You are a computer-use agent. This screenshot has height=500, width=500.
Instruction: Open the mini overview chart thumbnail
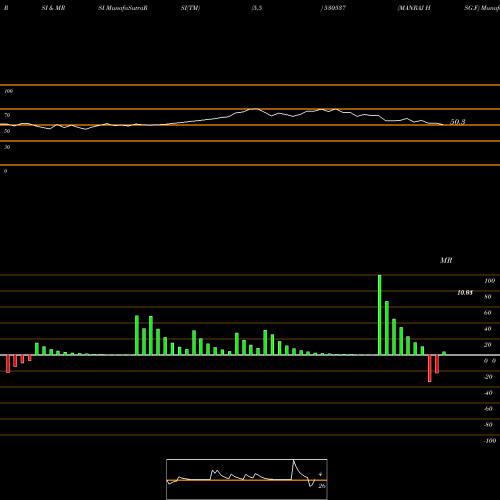pyautogui.click(x=247, y=479)
